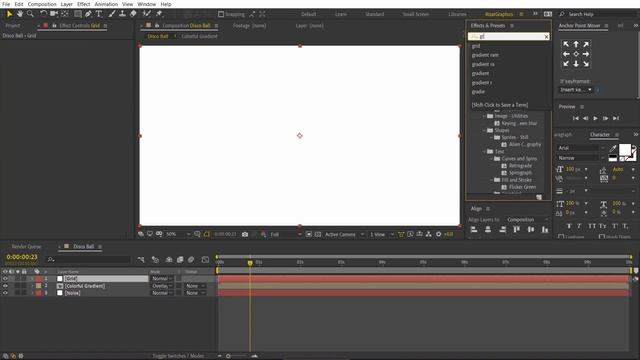The height and width of the screenshot is (360, 640).
Task: Toggle Faux Bold in Character panel
Action: coord(569,226)
